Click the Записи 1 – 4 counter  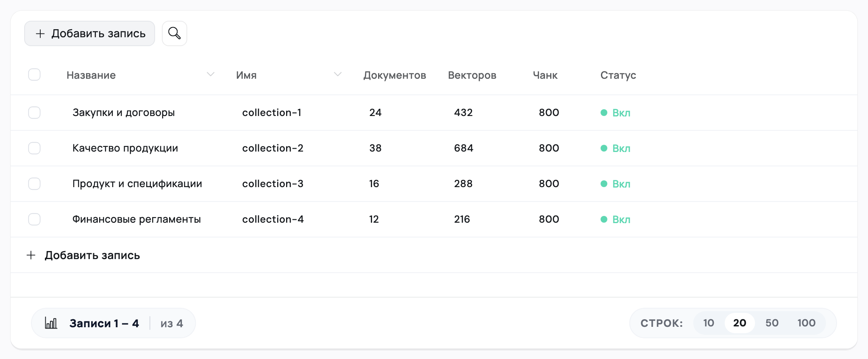click(104, 323)
